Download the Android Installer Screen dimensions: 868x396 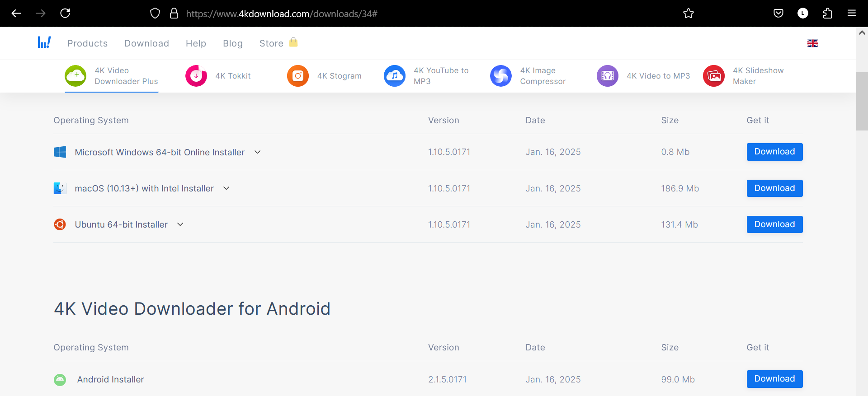(x=774, y=379)
